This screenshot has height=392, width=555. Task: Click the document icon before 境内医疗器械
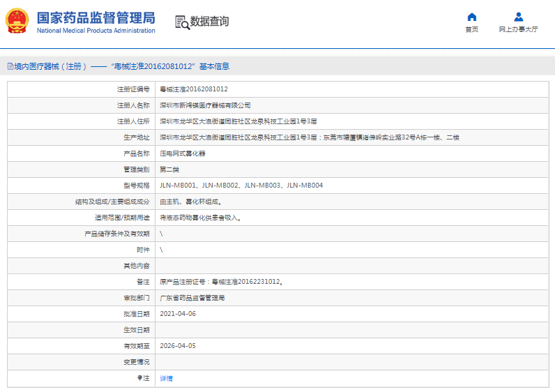[x=10, y=66]
